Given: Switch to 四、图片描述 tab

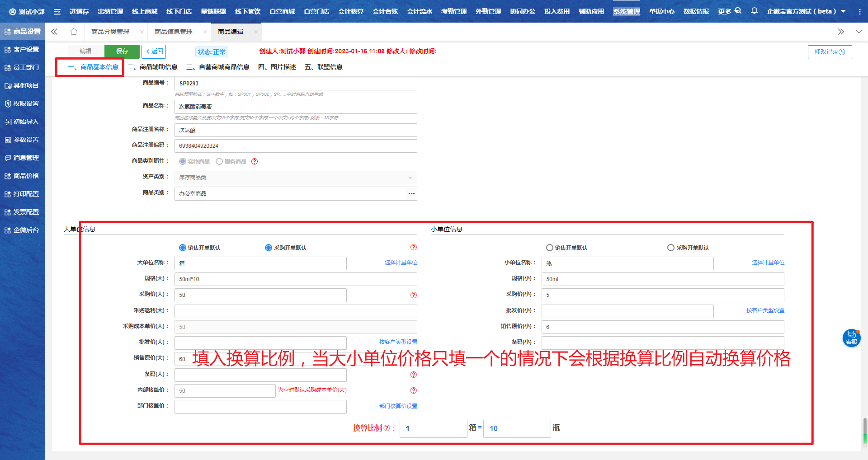Looking at the screenshot, I should [277, 67].
